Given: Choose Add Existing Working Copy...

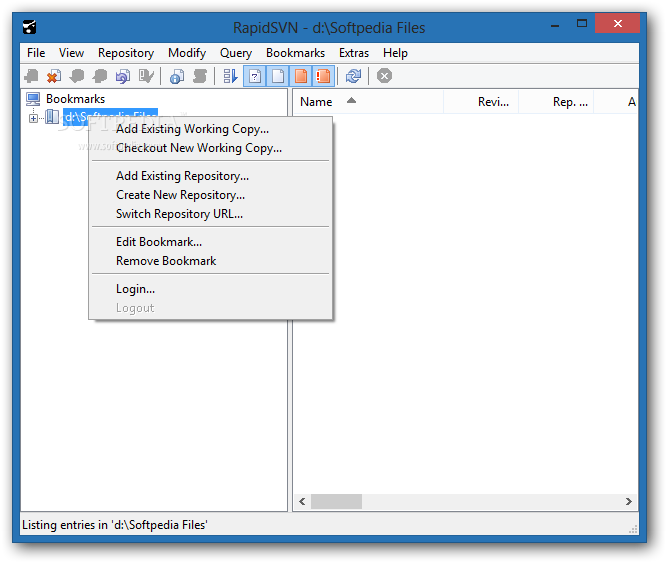Looking at the screenshot, I should tap(211, 129).
